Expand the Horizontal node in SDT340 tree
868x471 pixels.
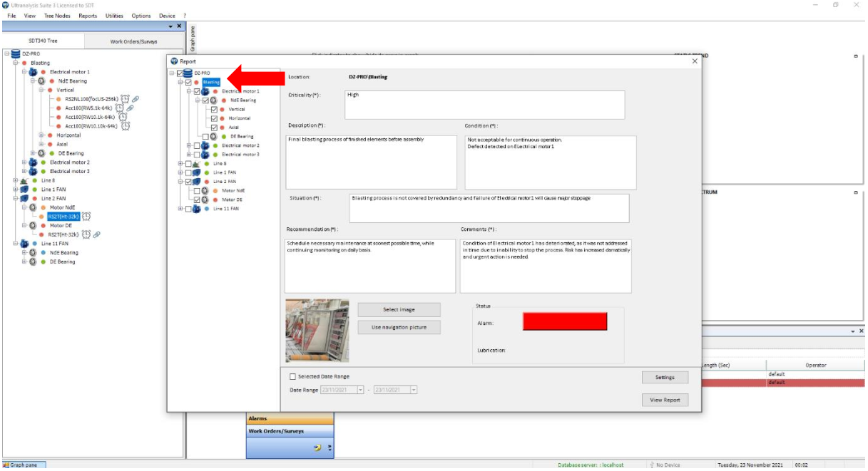click(41, 135)
